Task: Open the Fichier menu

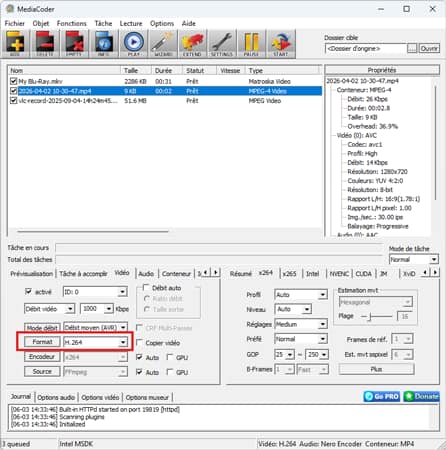Action: pos(15,23)
